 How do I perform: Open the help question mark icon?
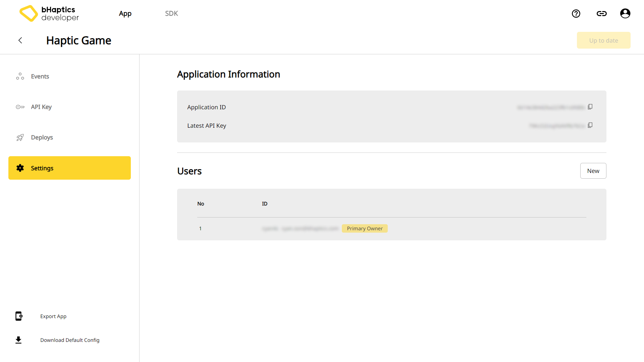coord(576,13)
